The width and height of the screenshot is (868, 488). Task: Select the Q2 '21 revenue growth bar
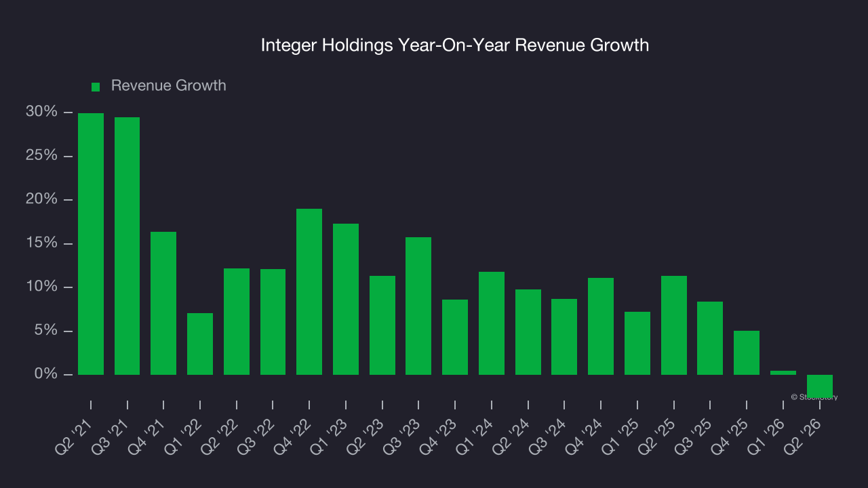(91, 244)
